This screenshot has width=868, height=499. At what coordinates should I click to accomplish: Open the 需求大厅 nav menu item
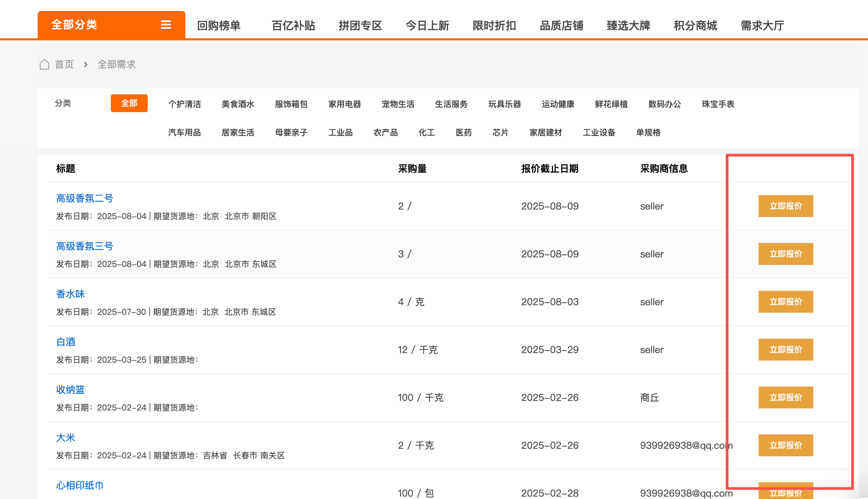point(762,25)
